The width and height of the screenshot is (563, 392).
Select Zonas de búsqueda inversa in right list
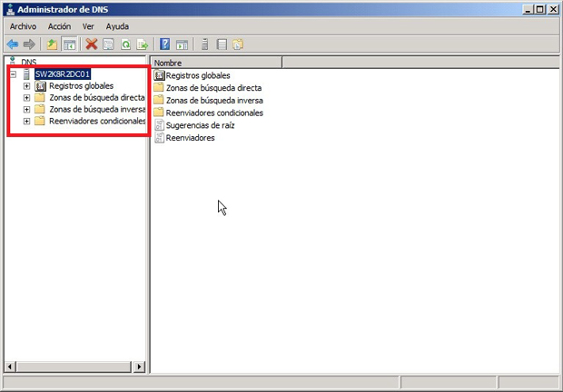click(x=214, y=101)
